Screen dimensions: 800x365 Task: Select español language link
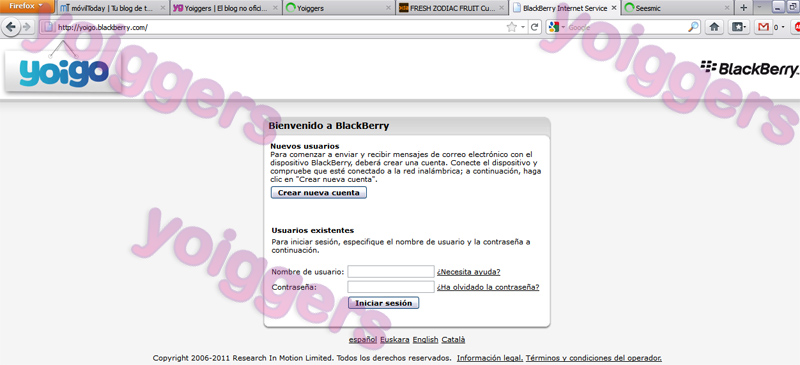click(363, 339)
